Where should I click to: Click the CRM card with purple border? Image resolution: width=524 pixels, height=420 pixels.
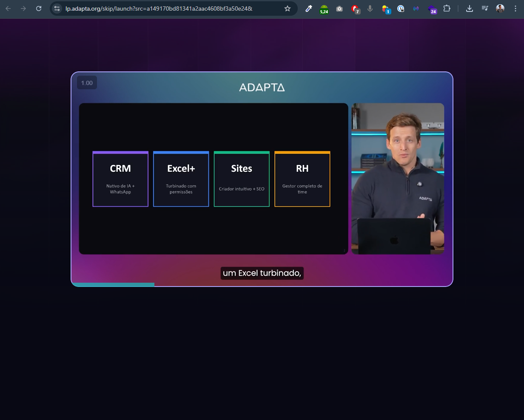(x=120, y=179)
